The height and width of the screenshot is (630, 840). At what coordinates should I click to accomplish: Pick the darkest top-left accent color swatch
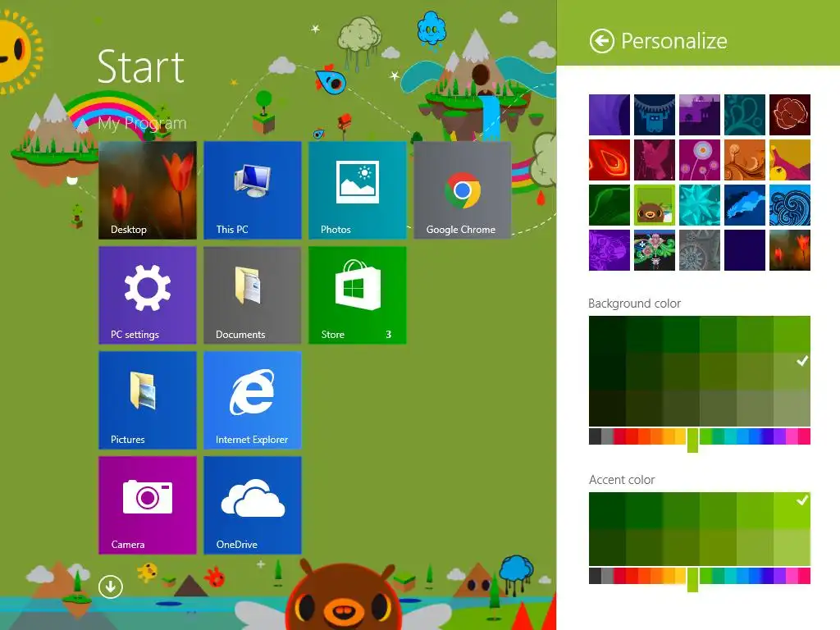click(x=607, y=510)
